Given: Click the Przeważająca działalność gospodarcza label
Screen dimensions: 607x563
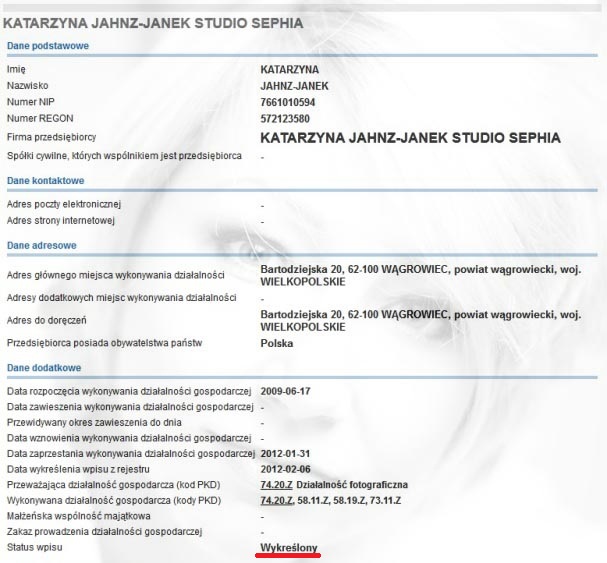Looking at the screenshot, I should (x=113, y=485).
